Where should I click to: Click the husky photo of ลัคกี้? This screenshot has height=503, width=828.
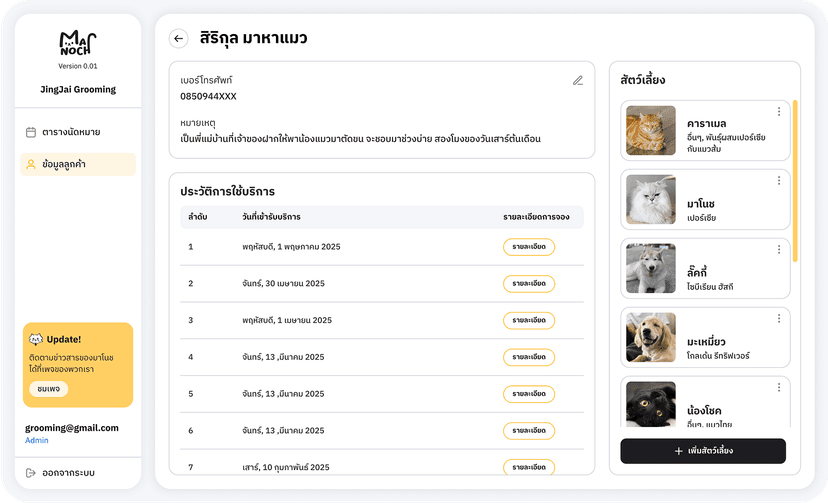(651, 269)
